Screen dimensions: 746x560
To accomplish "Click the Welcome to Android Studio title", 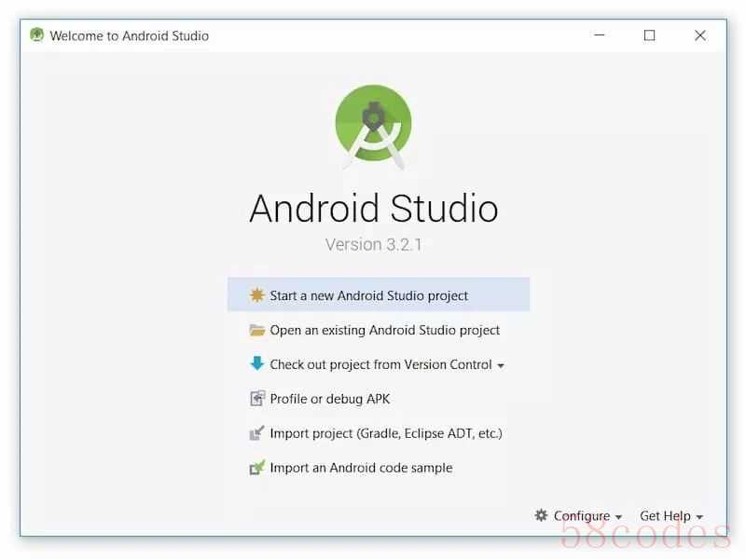I will click(130, 35).
